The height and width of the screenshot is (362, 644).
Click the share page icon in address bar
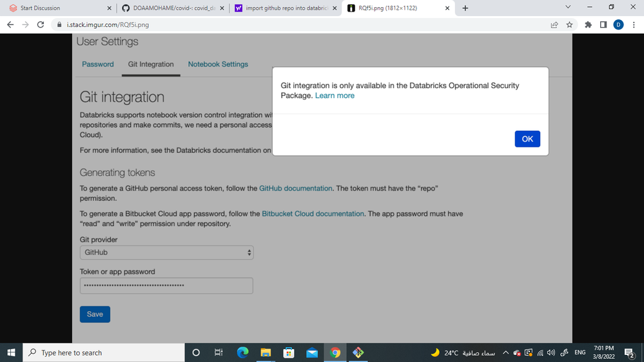click(554, 25)
